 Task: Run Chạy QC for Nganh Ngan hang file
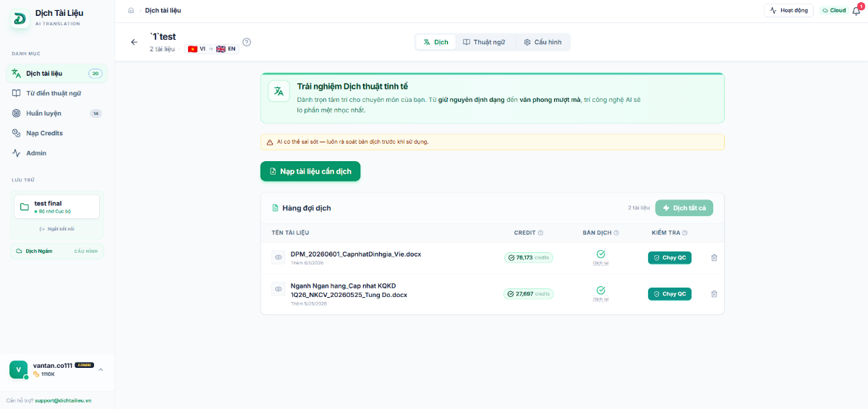point(670,294)
